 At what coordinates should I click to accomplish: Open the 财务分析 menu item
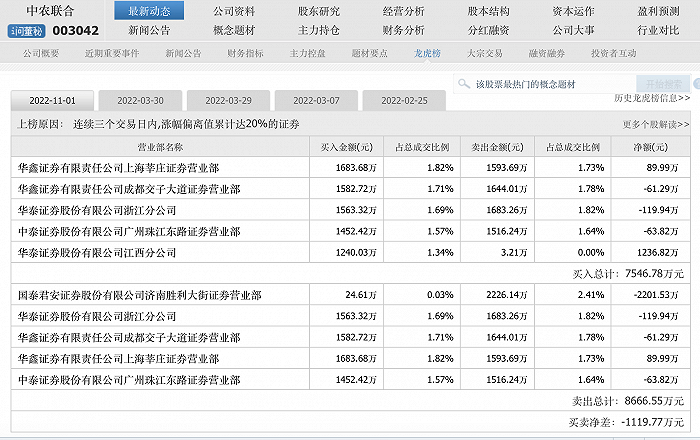pyautogui.click(x=404, y=30)
